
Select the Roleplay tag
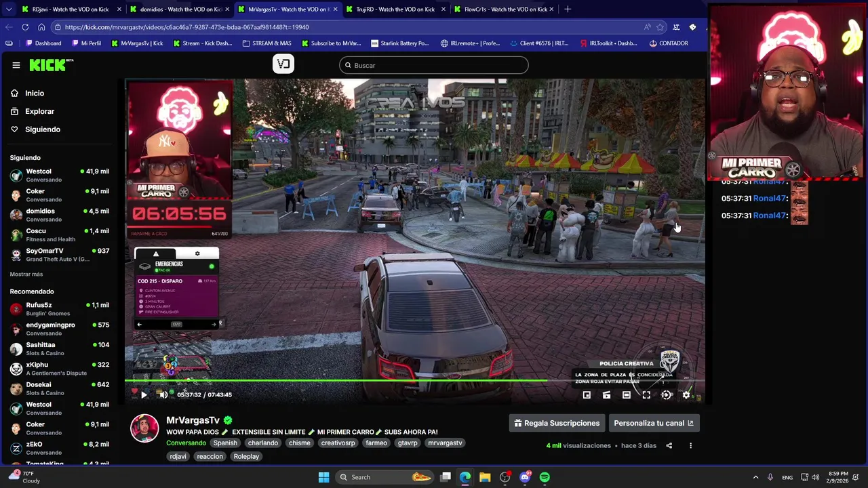point(246,456)
